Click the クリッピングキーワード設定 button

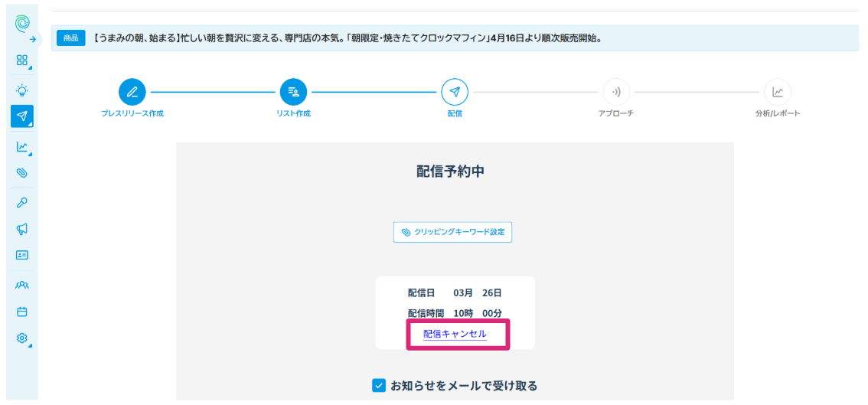452,232
